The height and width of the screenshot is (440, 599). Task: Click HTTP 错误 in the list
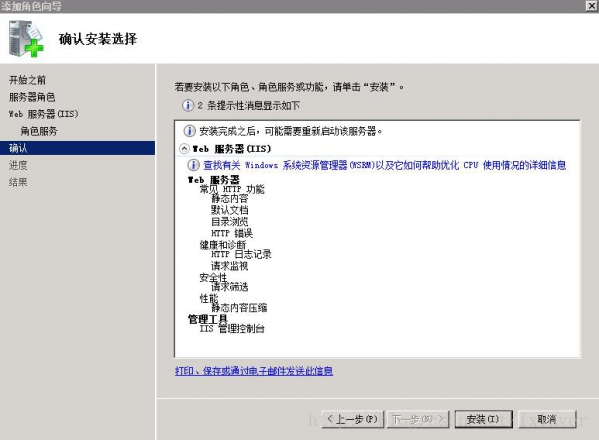(x=232, y=233)
